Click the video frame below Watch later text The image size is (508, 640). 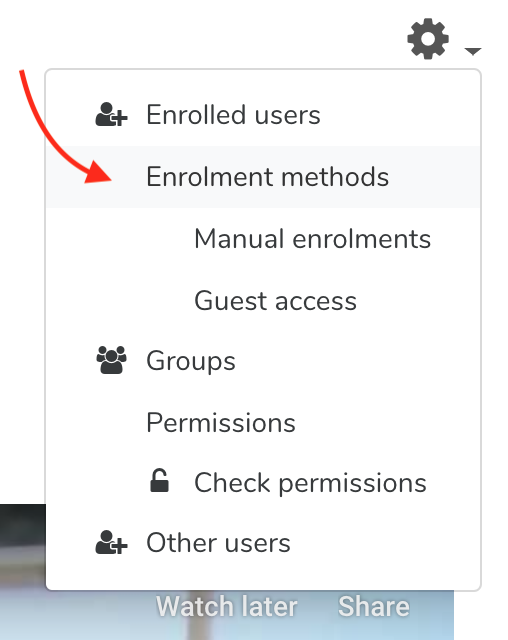click(x=227, y=629)
